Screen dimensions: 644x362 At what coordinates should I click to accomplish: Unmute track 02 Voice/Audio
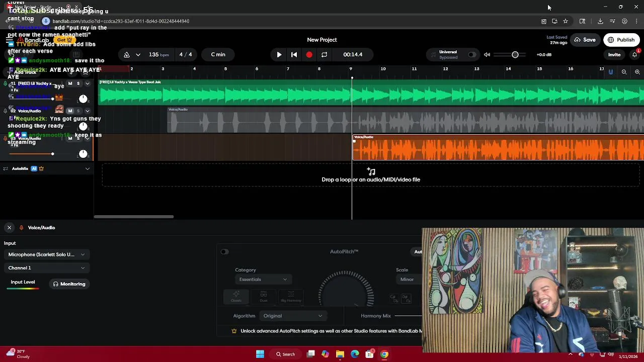(x=70, y=111)
